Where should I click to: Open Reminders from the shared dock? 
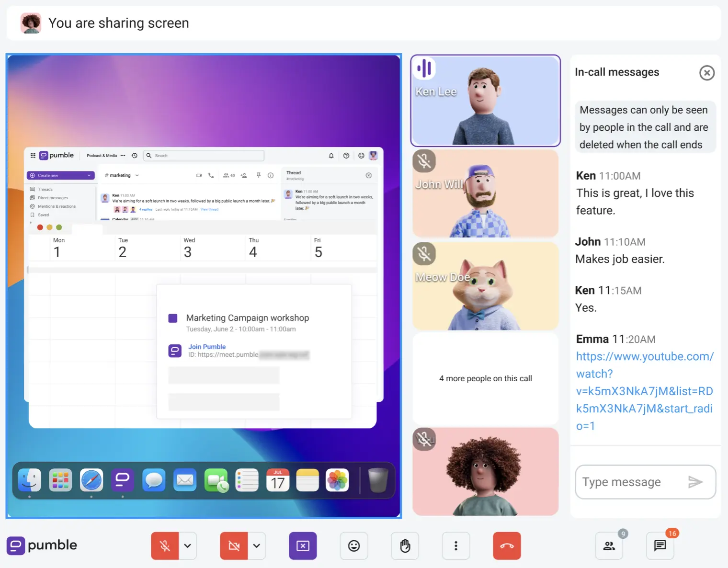[247, 480]
